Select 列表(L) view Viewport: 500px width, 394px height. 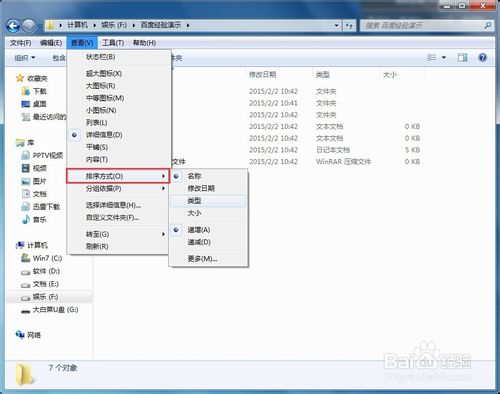coord(119,123)
